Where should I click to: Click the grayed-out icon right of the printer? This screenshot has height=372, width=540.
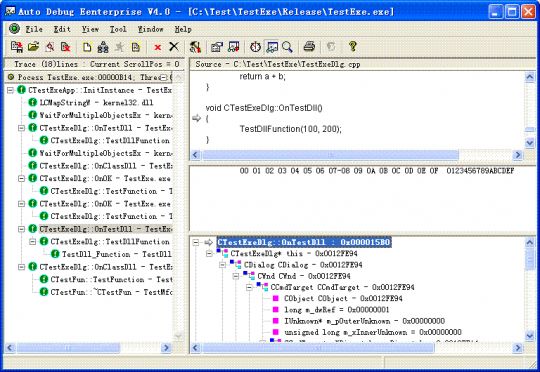pos(331,46)
